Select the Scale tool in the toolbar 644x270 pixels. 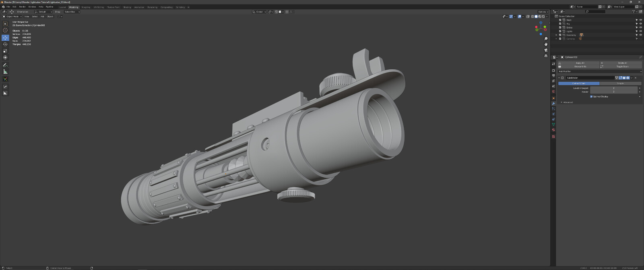pyautogui.click(x=5, y=51)
